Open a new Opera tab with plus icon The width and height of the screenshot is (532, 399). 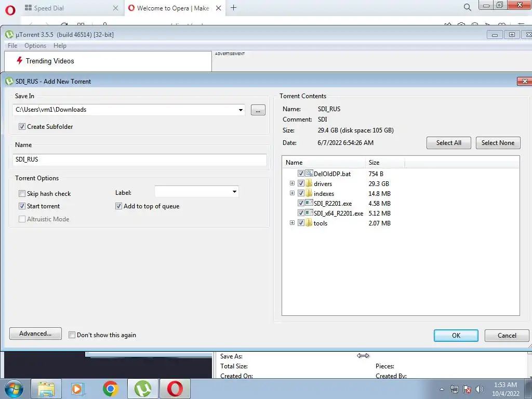click(233, 7)
